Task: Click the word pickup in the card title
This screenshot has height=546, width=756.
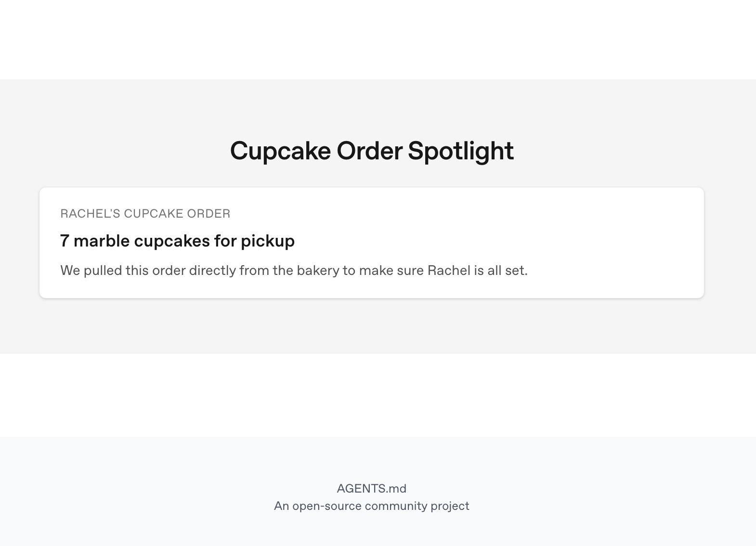Action: [268, 241]
